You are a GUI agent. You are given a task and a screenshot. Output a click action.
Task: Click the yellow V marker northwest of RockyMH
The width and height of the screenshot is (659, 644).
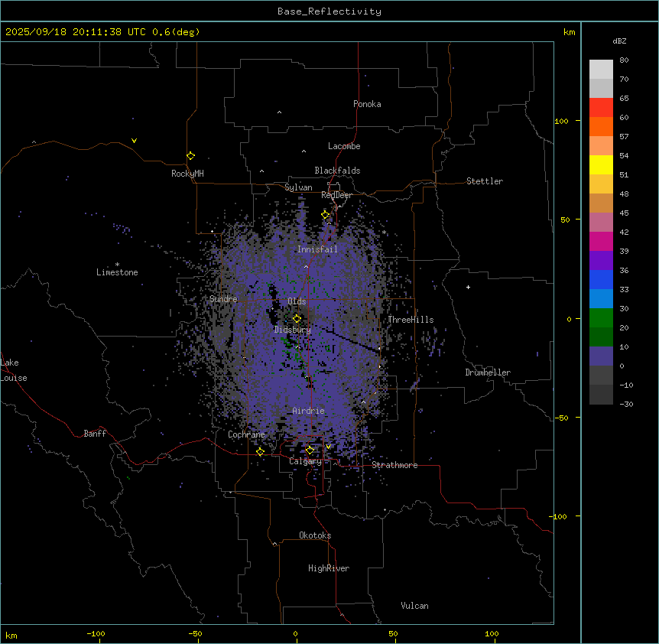pyautogui.click(x=134, y=141)
